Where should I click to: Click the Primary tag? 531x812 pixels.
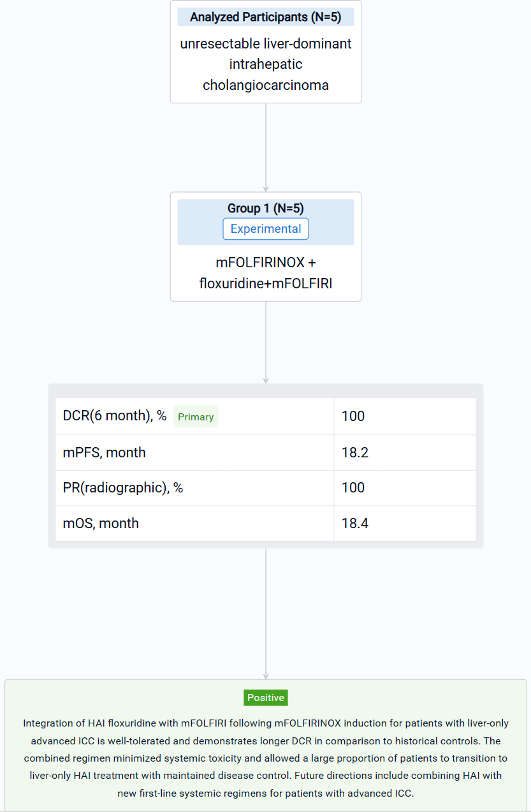(x=196, y=417)
